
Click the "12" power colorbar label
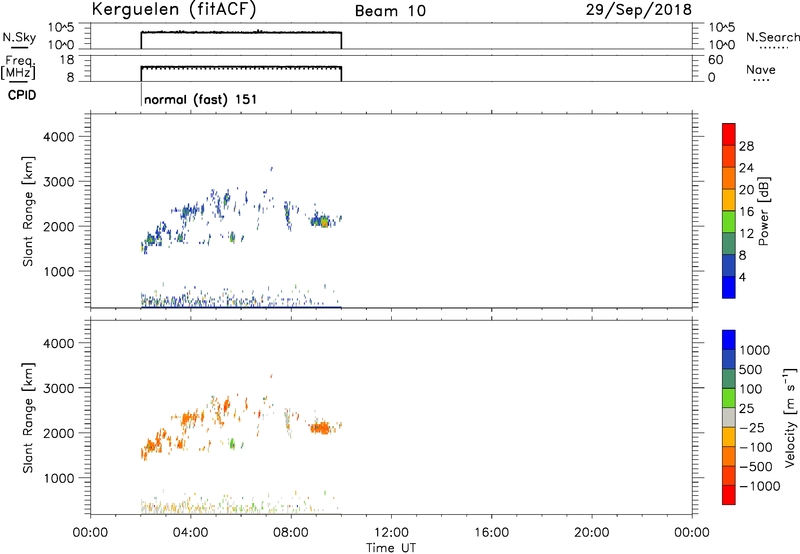746,234
